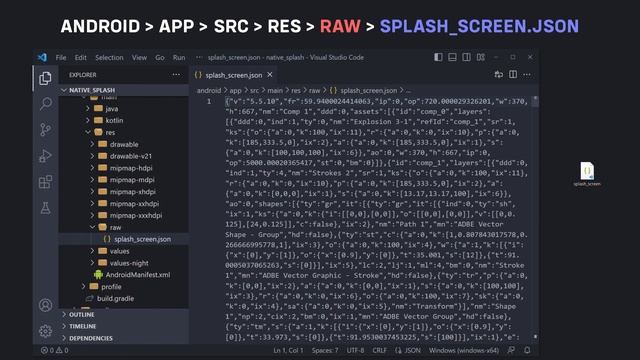Select the splash_screen.json editor tab
Screen dimensions: 640x360
click(233, 75)
